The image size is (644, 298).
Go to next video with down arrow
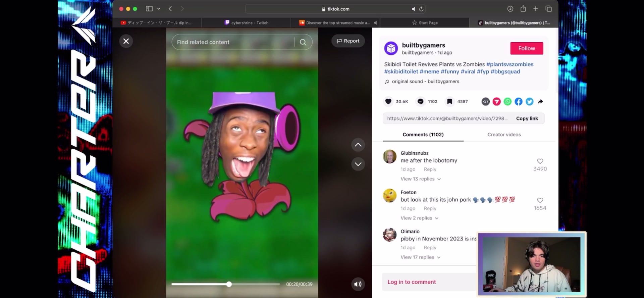[358, 164]
